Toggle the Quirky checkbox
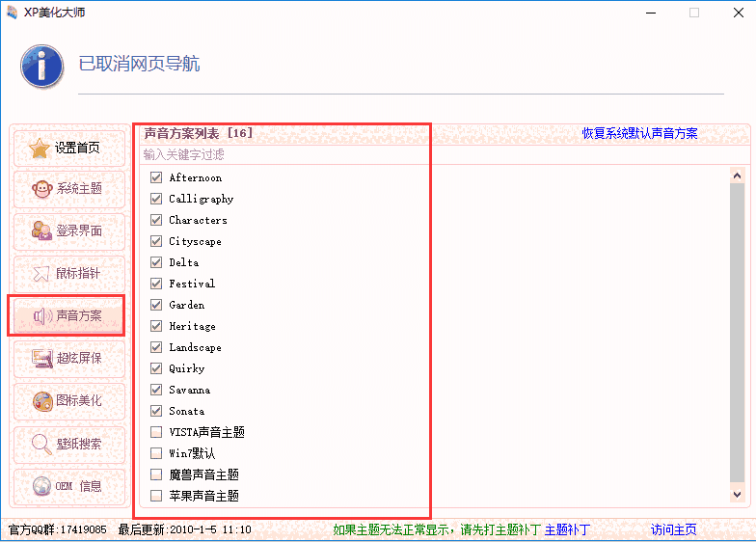Screen dimensions: 756x542 156,368
